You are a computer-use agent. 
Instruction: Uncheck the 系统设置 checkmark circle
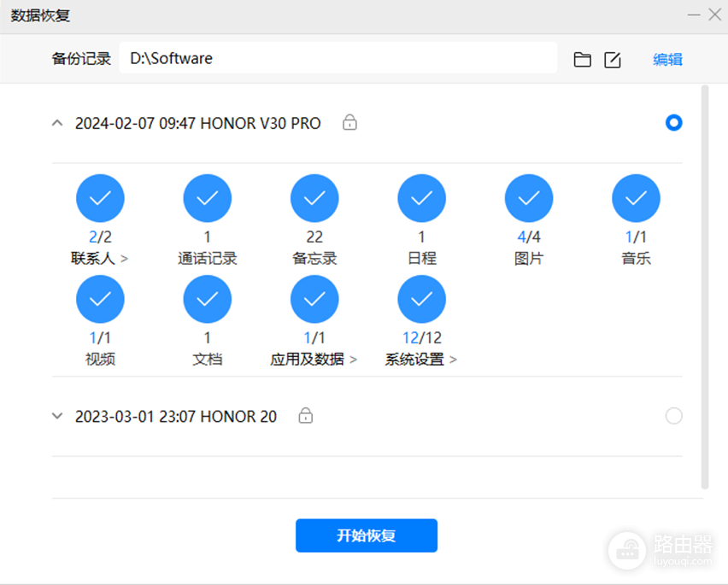422,299
